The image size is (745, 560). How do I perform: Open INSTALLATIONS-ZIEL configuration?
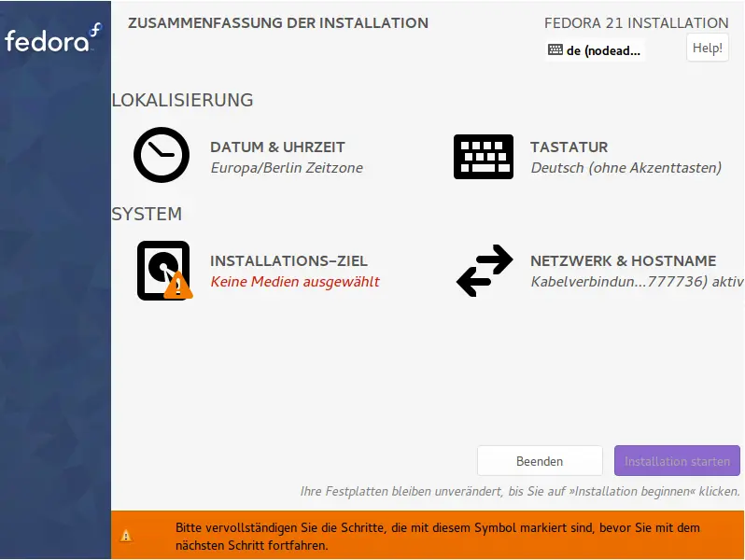[x=288, y=261]
